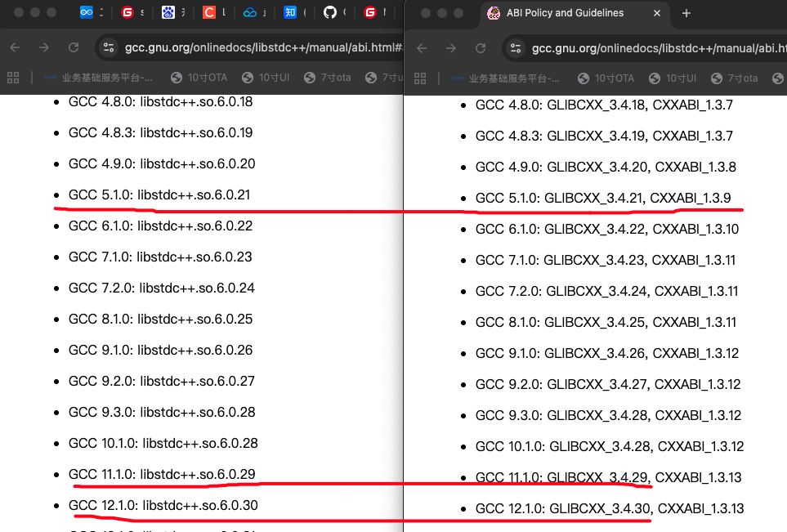Reload the page in the right browser window
The width and height of the screenshot is (787, 532).
(x=481, y=48)
